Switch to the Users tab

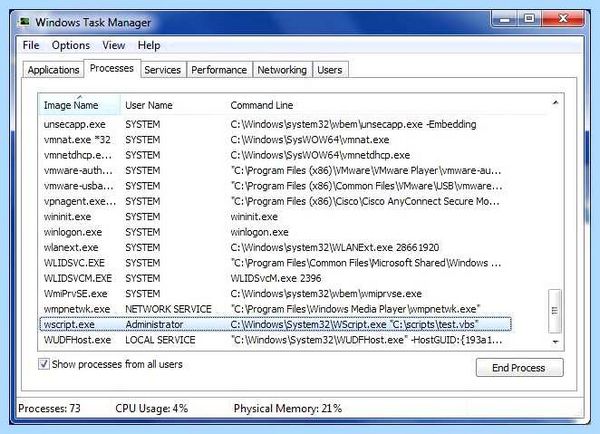coord(329,70)
